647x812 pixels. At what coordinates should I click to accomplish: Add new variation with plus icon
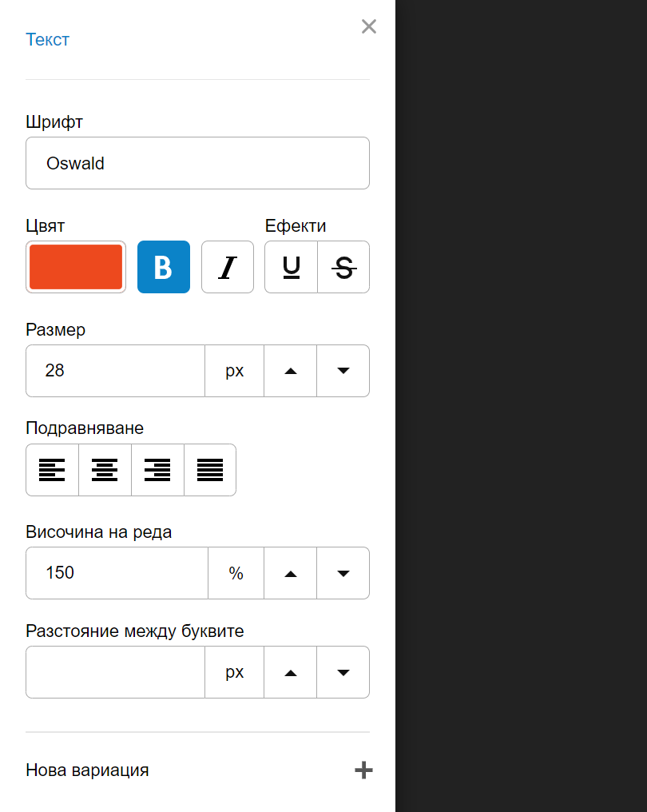(363, 770)
